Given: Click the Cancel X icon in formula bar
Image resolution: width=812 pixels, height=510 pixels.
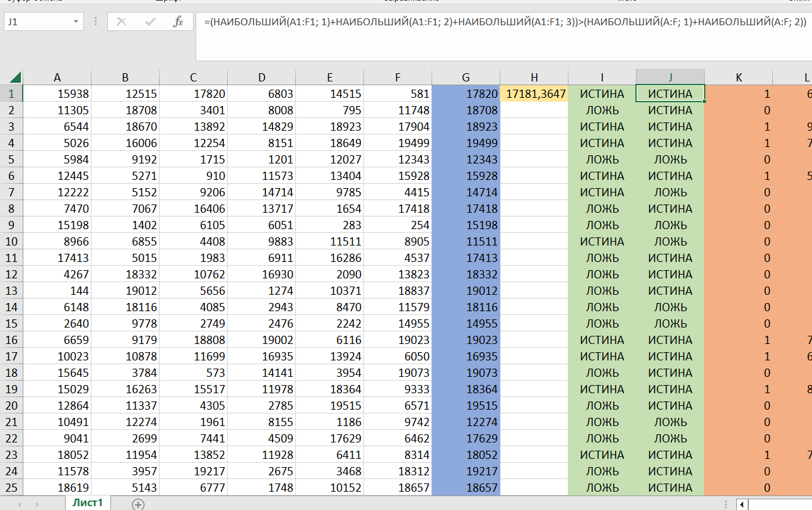Looking at the screenshot, I should pyautogui.click(x=121, y=21).
